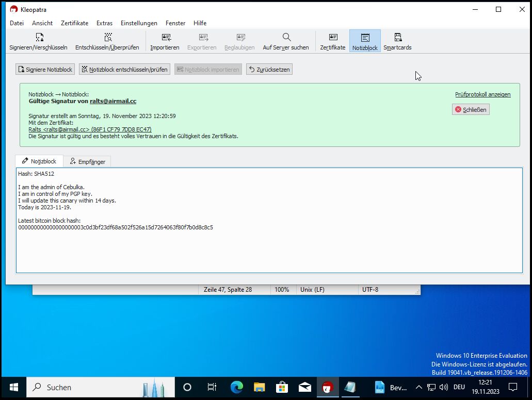
Task: Click the Importieren toolbar icon
Action: (165, 41)
